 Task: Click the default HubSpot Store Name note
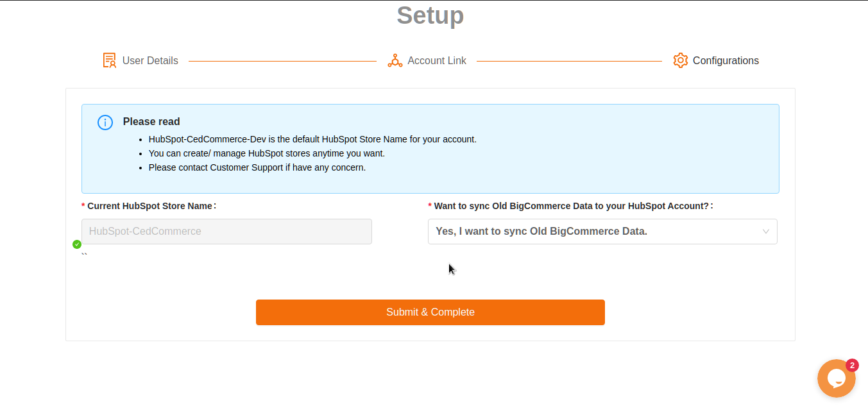pos(312,139)
